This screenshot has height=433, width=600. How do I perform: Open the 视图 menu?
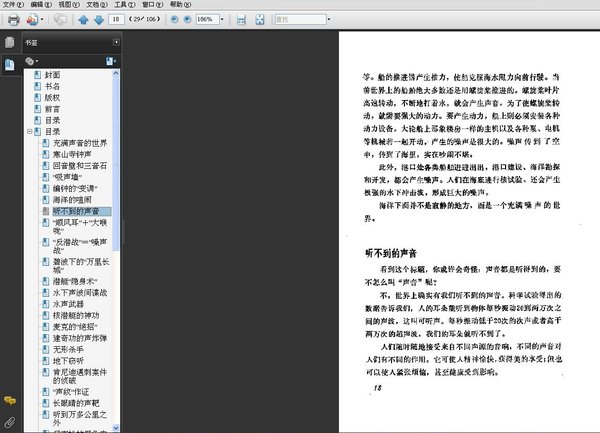coord(66,5)
